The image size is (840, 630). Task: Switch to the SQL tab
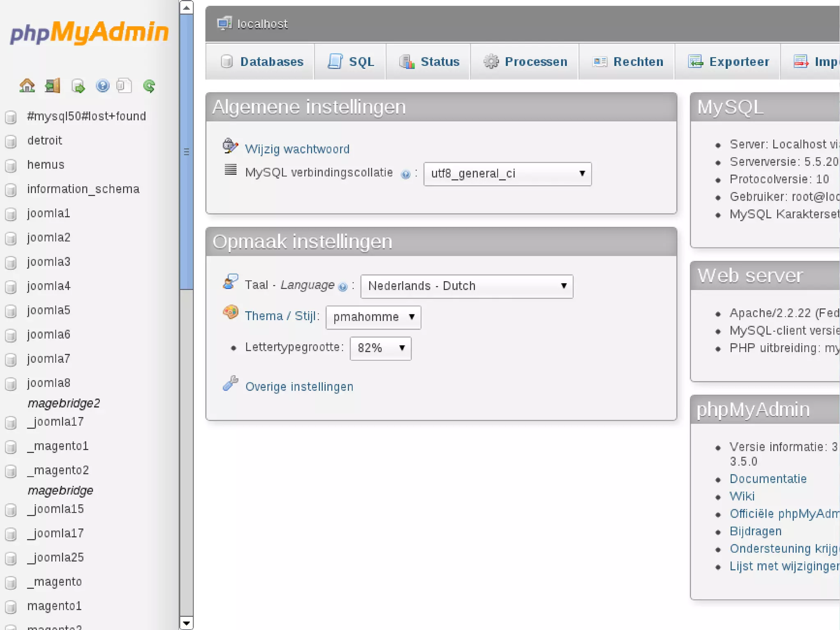pos(351,62)
